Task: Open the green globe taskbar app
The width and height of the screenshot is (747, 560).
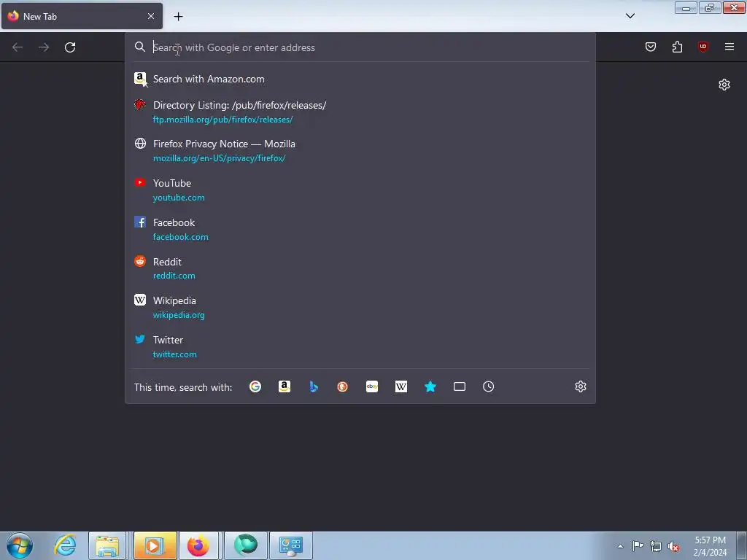Action: pos(246,545)
